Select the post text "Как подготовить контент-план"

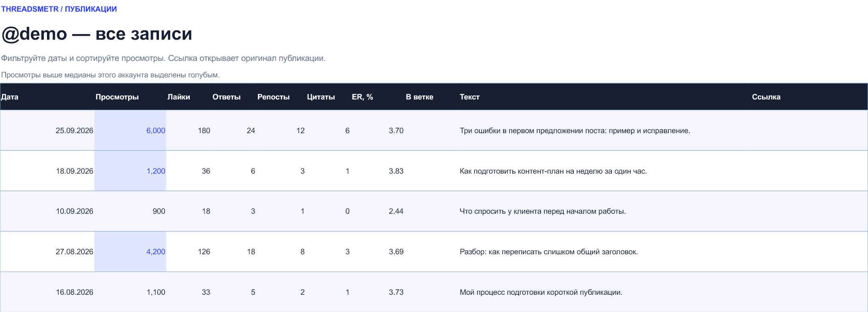click(x=553, y=171)
